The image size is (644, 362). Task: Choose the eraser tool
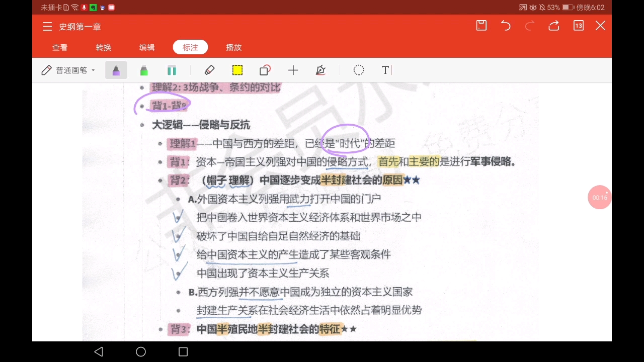(210, 70)
